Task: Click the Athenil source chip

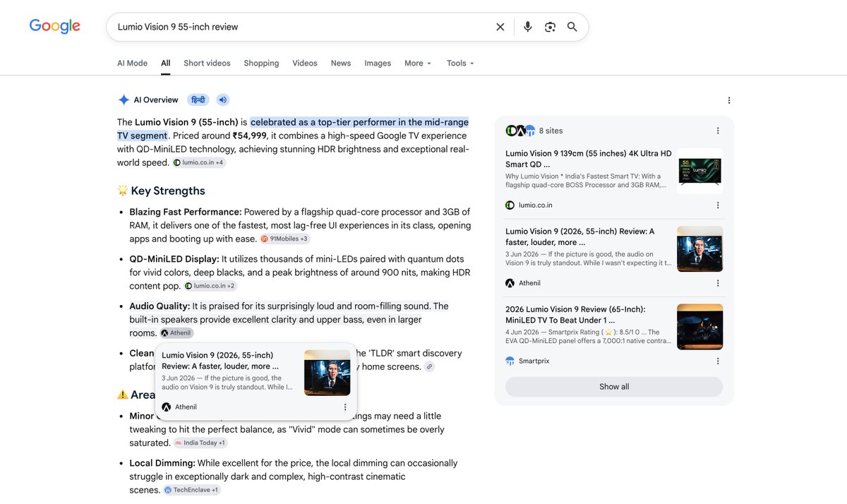Action: pyautogui.click(x=176, y=333)
